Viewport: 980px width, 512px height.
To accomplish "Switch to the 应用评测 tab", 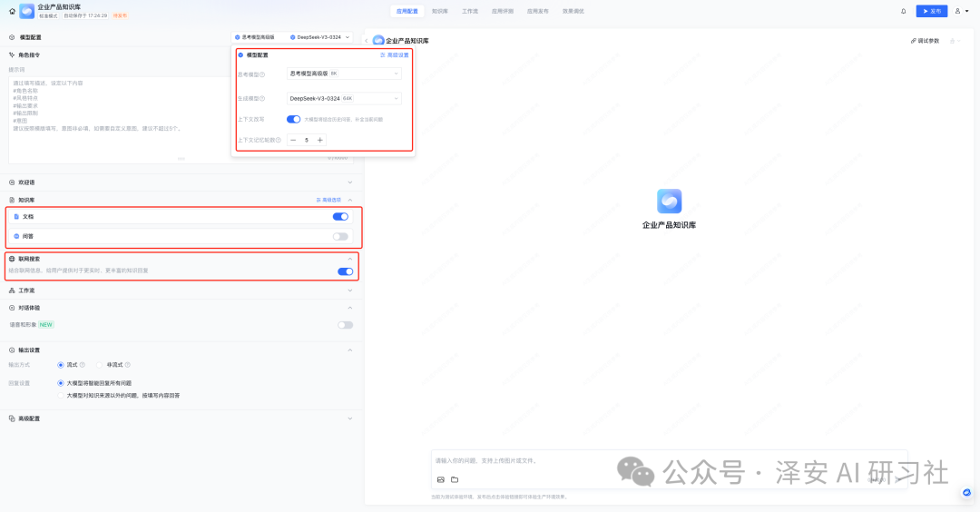I will 503,11.
